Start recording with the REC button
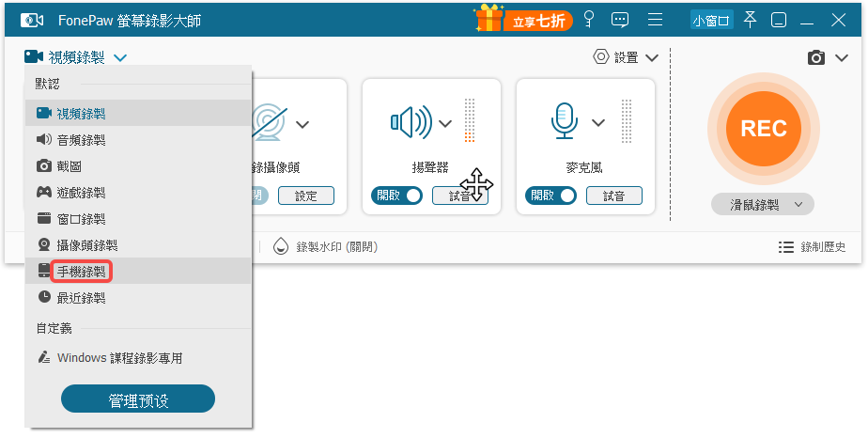Viewport: 868px width, 438px height. click(x=764, y=129)
